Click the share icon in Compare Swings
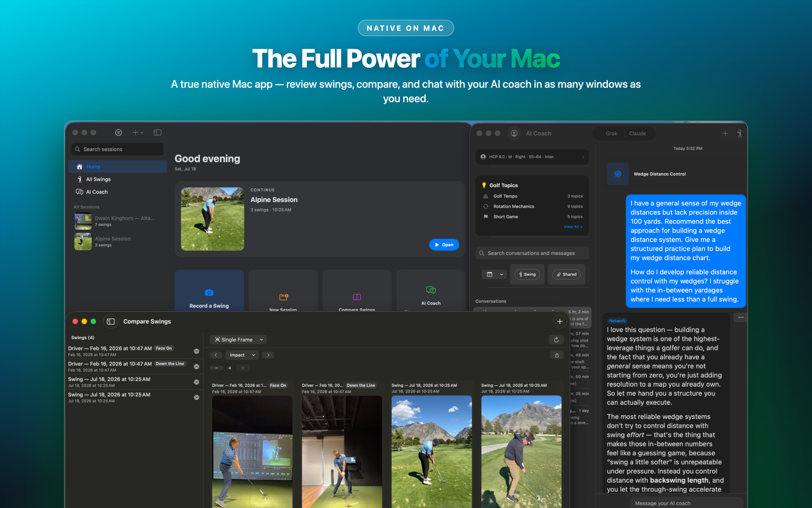Image resolution: width=812 pixels, height=508 pixels. coord(557,355)
